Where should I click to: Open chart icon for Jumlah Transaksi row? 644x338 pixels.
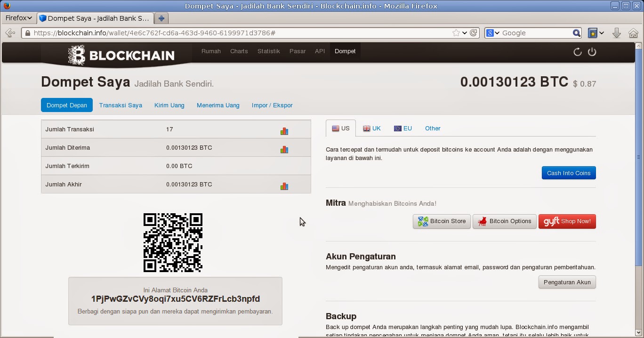[284, 131]
